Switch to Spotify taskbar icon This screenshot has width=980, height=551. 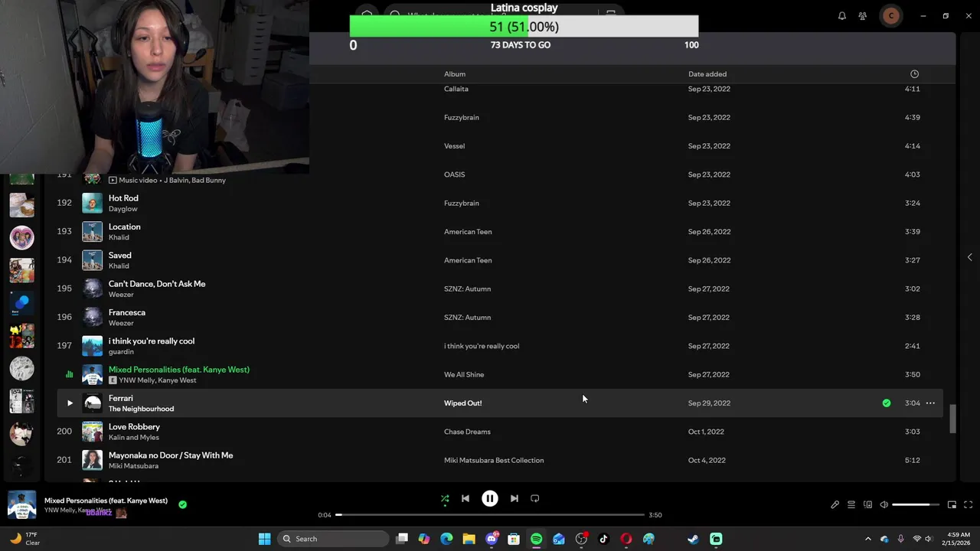536,539
